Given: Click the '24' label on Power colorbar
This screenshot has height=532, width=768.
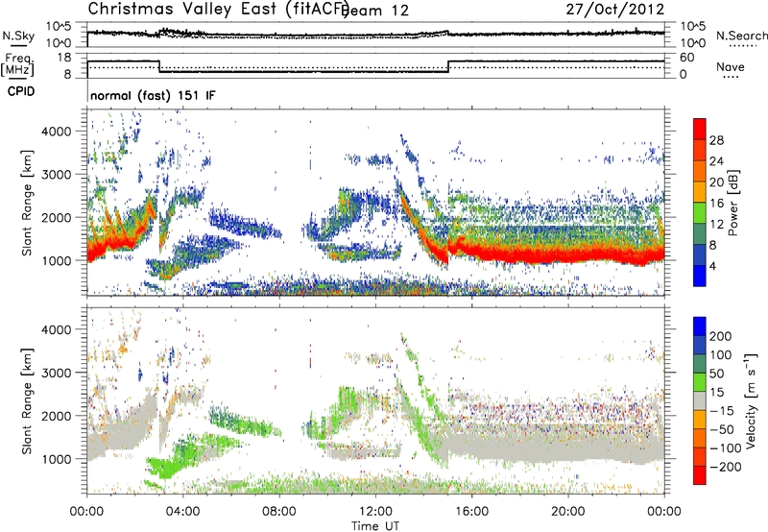Looking at the screenshot, I should (716, 161).
